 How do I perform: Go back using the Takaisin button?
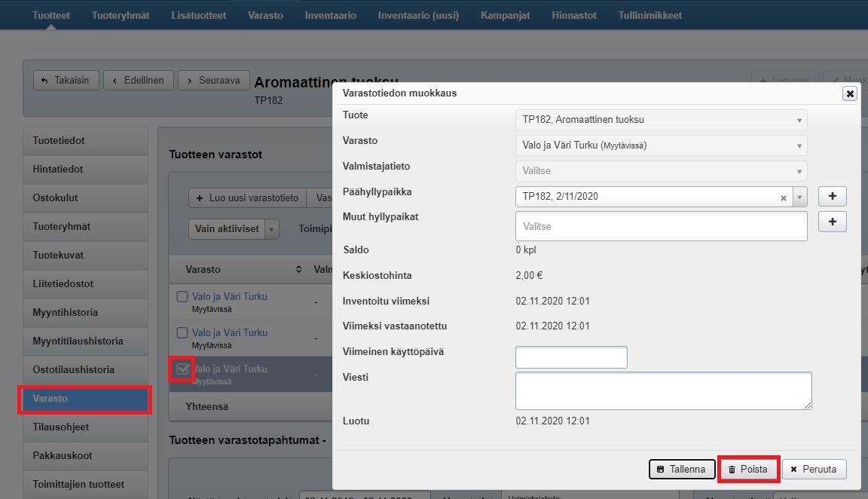[x=66, y=80]
